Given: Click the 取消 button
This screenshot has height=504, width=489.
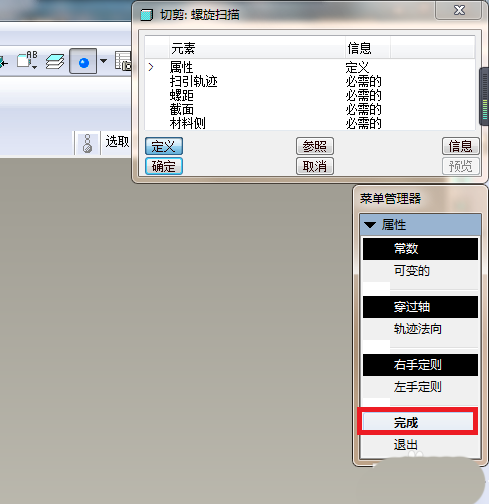Looking at the screenshot, I should point(315,166).
